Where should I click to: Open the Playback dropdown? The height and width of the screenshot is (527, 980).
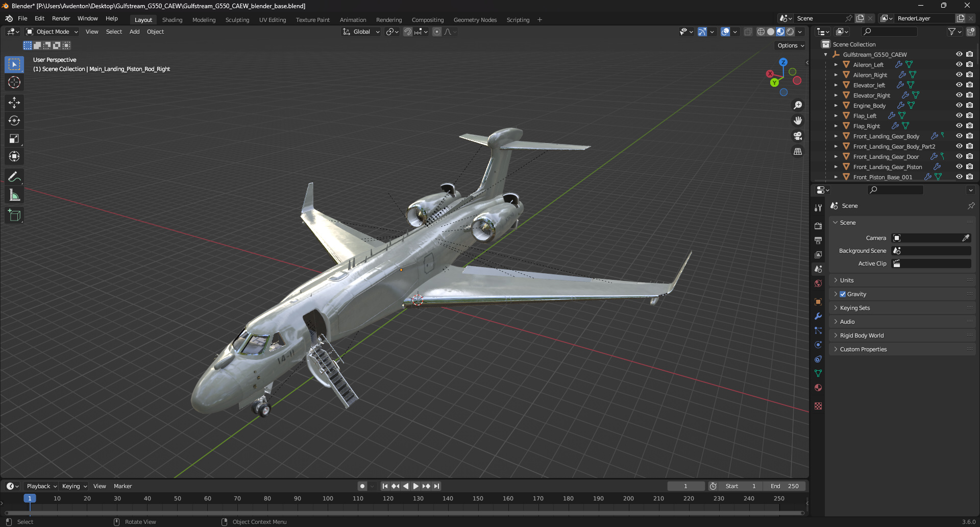41,486
